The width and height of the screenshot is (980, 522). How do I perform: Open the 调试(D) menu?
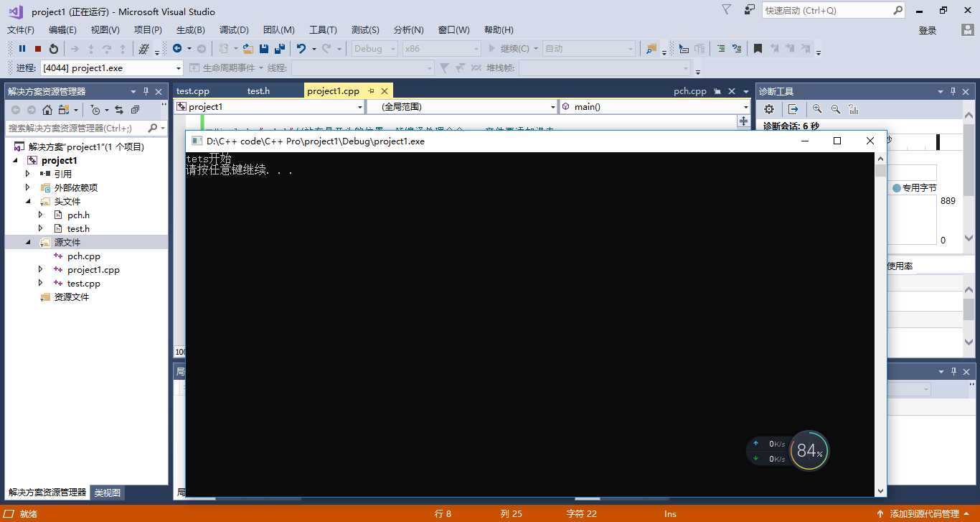[x=234, y=29]
